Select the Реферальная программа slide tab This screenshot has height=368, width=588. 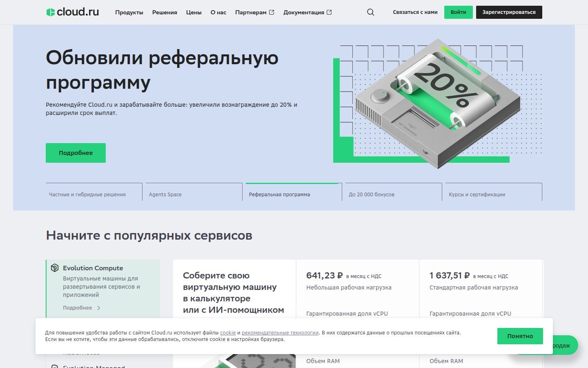pyautogui.click(x=294, y=192)
